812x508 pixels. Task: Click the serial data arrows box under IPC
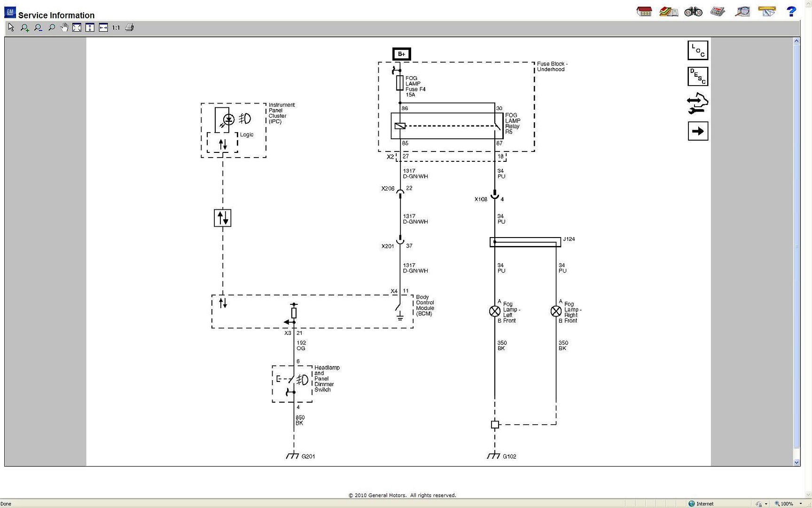(x=222, y=218)
